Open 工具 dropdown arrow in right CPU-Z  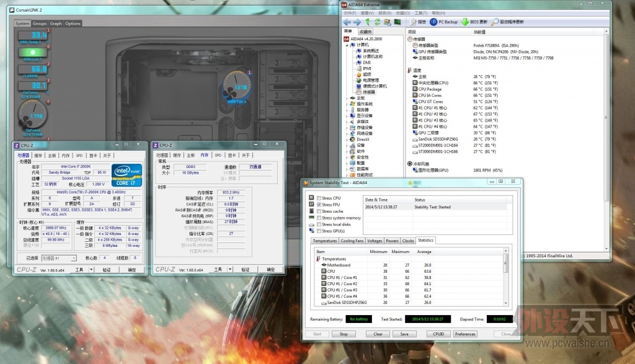pos(230,270)
